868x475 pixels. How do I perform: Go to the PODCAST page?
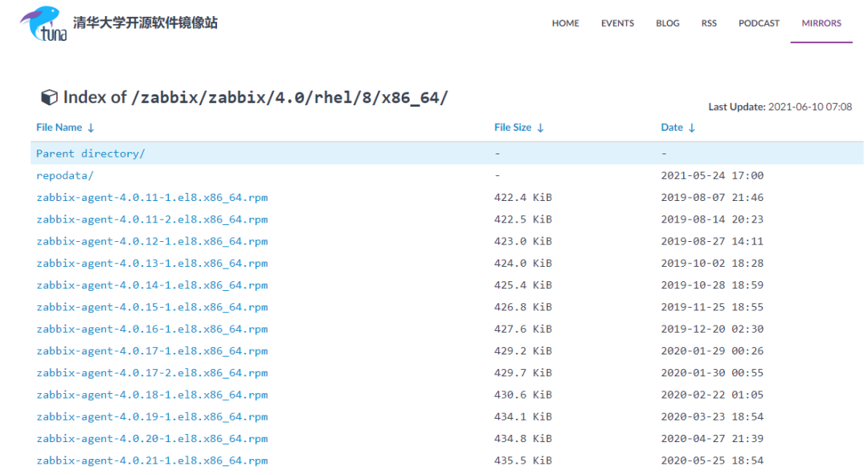[759, 23]
